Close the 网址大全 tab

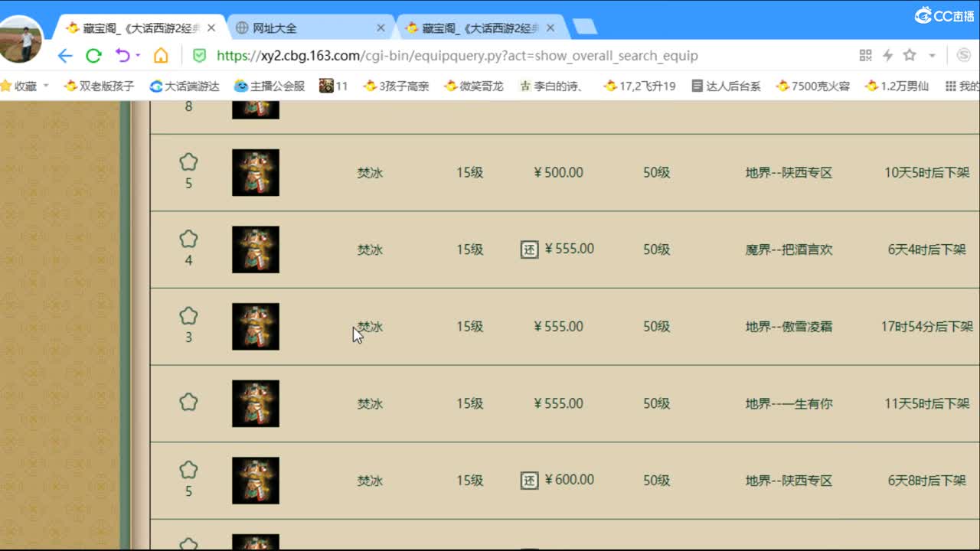tap(381, 28)
